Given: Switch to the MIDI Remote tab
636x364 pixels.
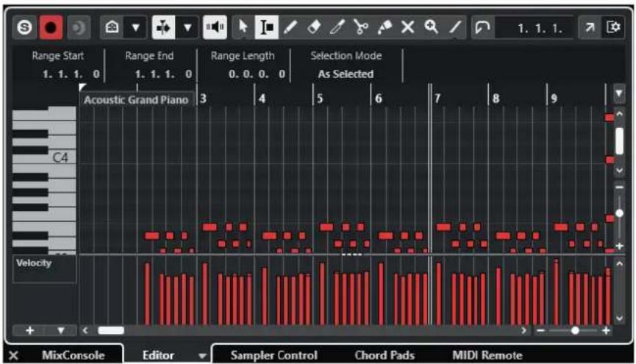Looking at the screenshot, I should 487,355.
